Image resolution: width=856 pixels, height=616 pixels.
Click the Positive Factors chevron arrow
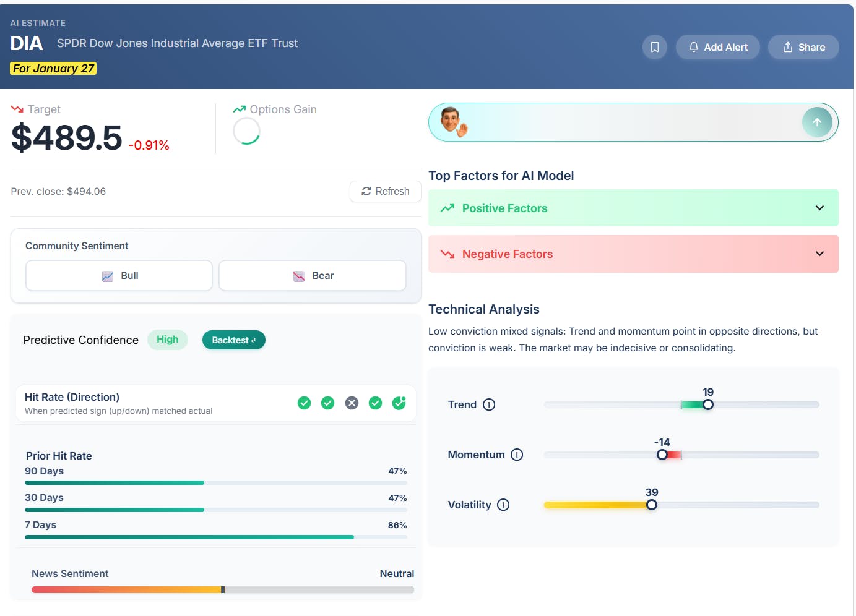point(819,208)
